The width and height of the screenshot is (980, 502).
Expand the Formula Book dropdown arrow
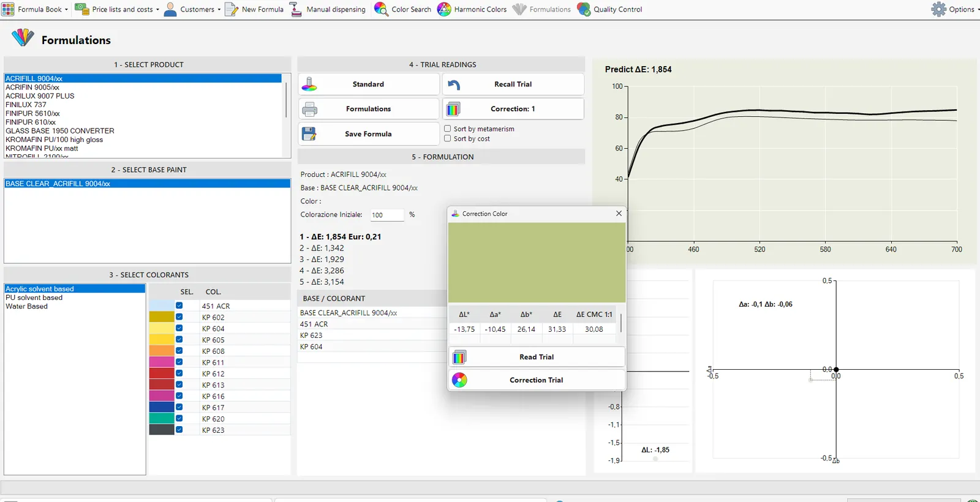[x=66, y=9]
